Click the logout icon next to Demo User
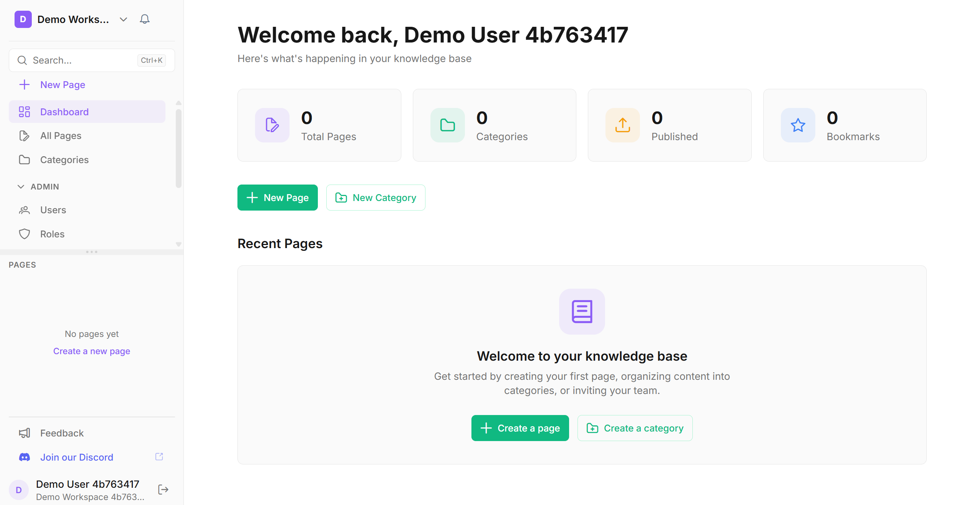This screenshot has height=505, width=980. coord(163,489)
